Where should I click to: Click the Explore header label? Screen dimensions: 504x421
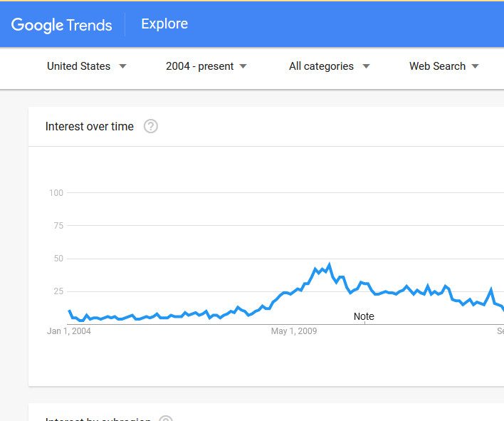pos(164,24)
